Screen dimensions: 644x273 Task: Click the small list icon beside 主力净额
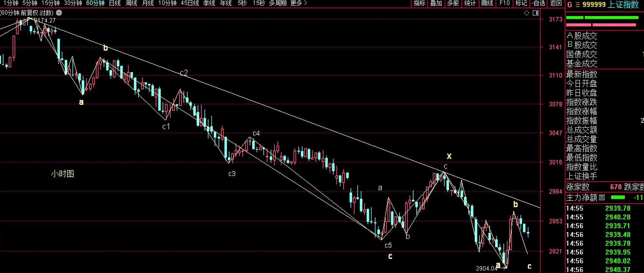tap(602, 198)
